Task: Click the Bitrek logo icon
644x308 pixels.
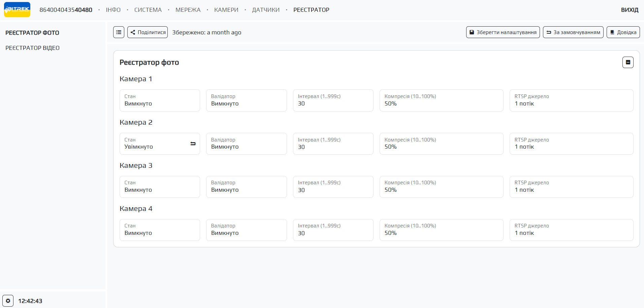Action: click(17, 9)
